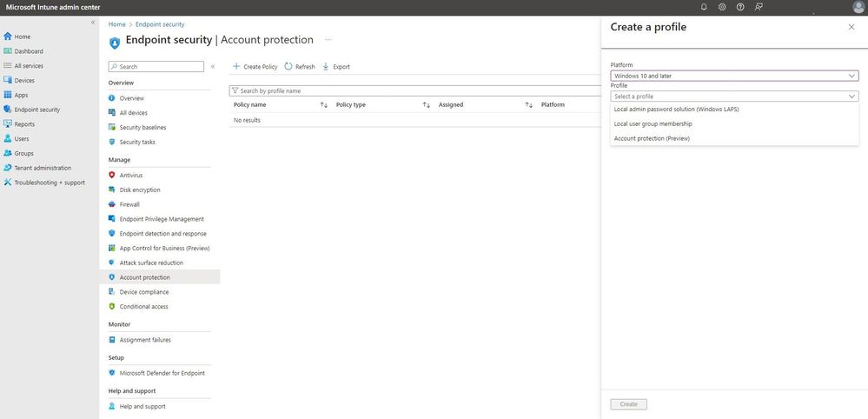Screen dimensions: 868x419
Task: Open the ellipsis more options beside page title
Action: click(328, 40)
